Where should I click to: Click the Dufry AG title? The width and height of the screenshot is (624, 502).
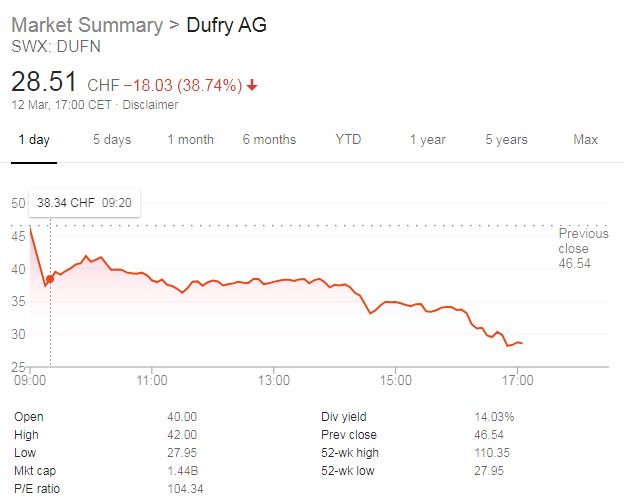(x=226, y=25)
